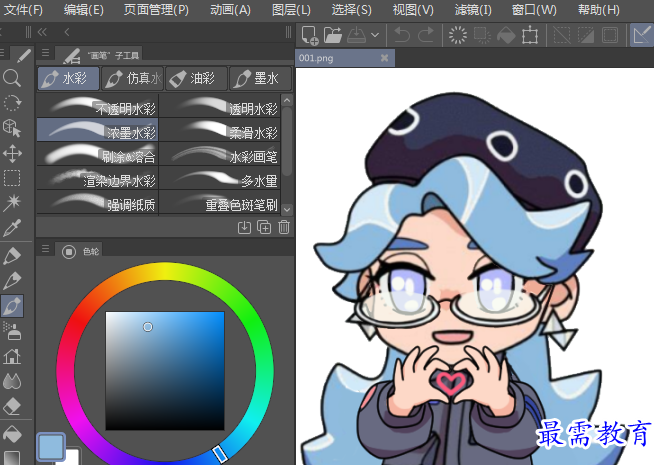Open the 滤镜(I) menu
The width and height of the screenshot is (660, 465).
[473, 10]
